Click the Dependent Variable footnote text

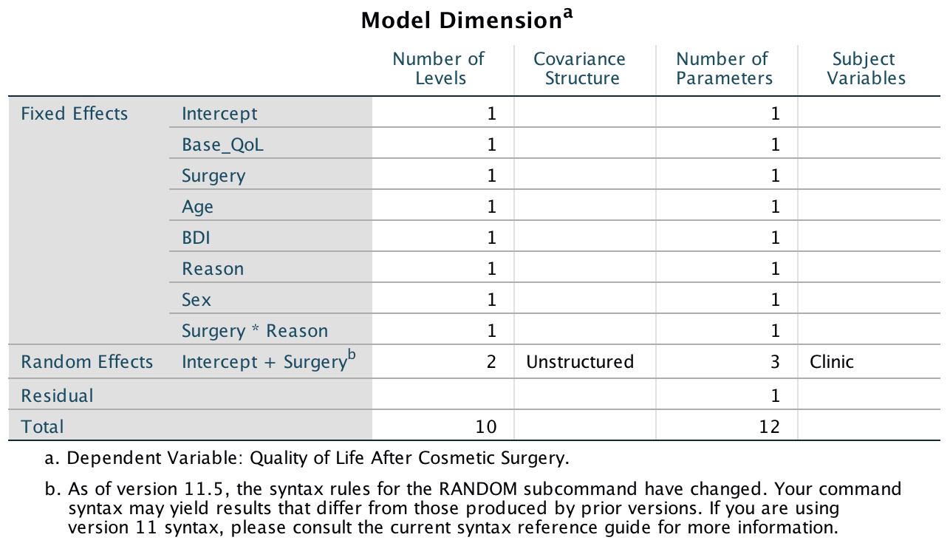[x=318, y=458]
